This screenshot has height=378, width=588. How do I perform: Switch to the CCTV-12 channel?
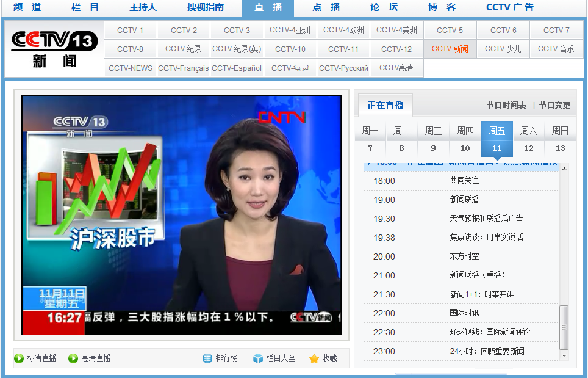pyautogui.click(x=396, y=49)
